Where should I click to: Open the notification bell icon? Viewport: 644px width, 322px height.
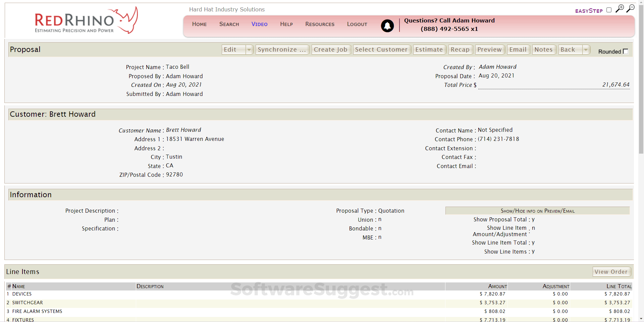387,25
